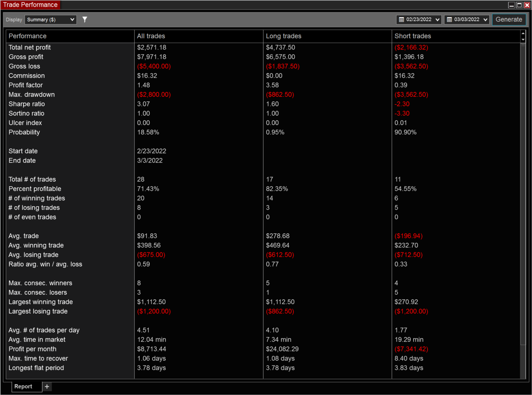Select the ($675.00) avg losing trade value
532x395 pixels.
[x=152, y=255]
